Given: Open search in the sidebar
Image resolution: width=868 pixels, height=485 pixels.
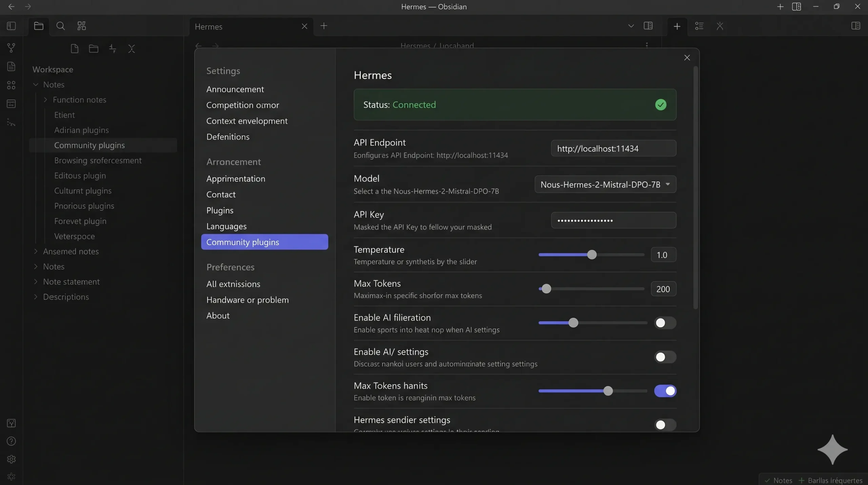Looking at the screenshot, I should click(x=60, y=26).
